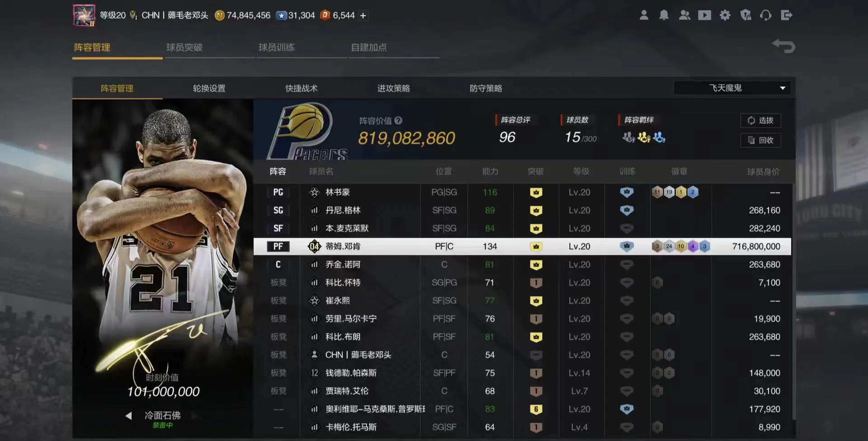Toggle training badge for 丹尼.格林

click(627, 210)
